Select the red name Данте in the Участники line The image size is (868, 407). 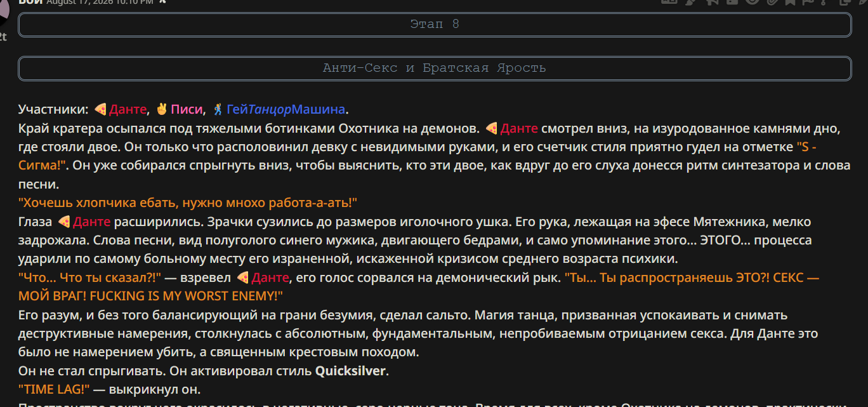pyautogui.click(x=128, y=110)
